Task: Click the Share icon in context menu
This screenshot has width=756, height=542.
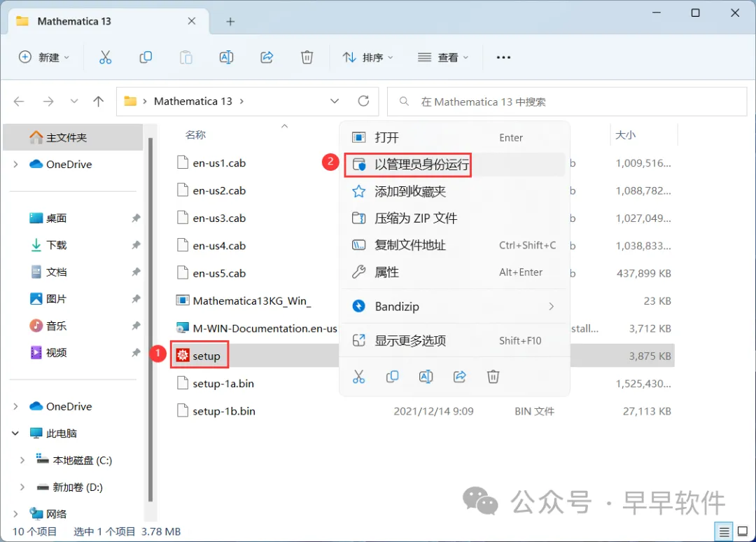Action: [459, 377]
